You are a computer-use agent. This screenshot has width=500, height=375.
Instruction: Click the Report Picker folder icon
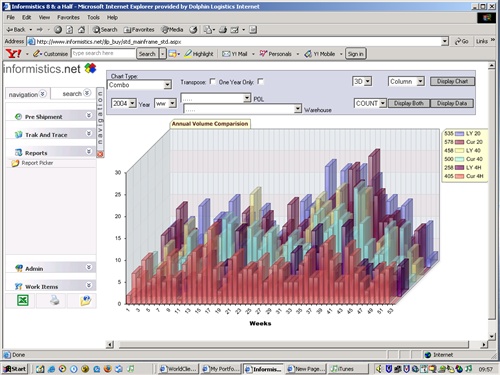coord(15,163)
